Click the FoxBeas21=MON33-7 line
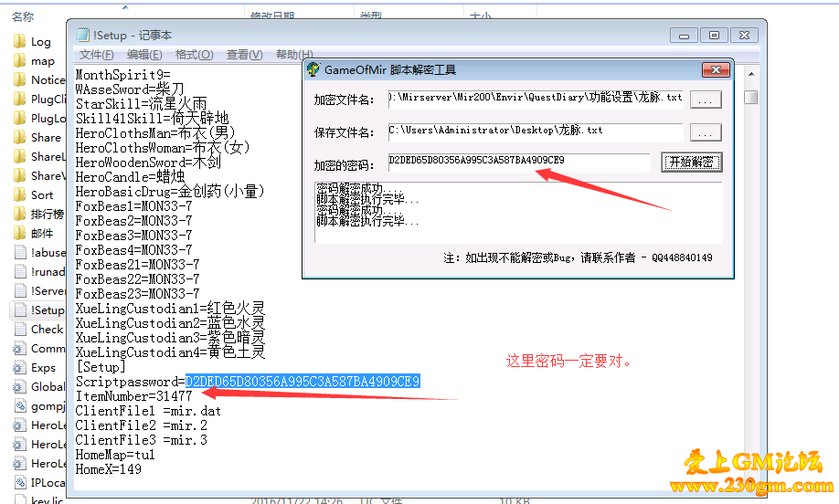839x504 pixels. coord(137,265)
